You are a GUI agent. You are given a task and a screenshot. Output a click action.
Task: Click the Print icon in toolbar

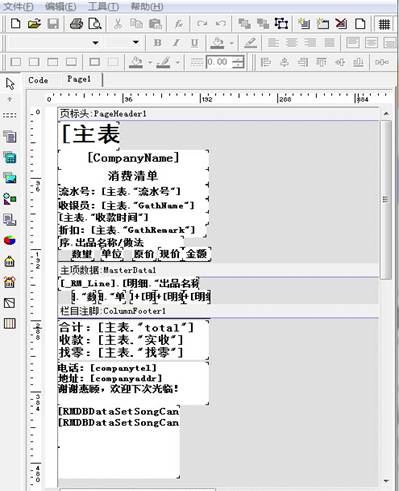76,24
